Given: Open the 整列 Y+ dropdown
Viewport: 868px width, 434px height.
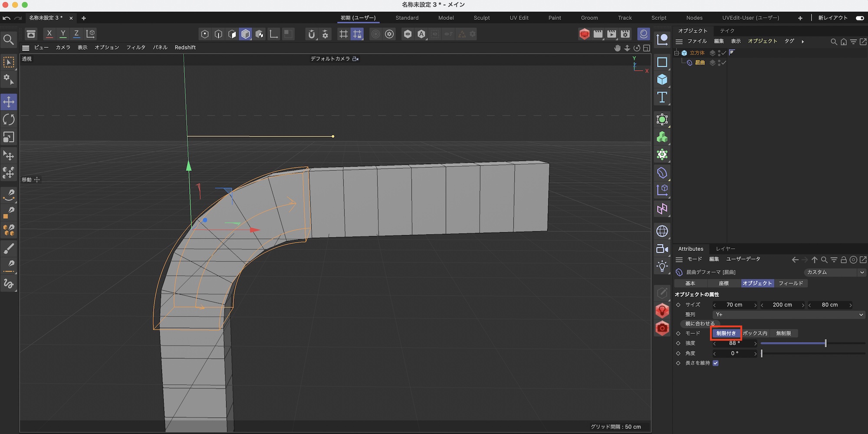Looking at the screenshot, I should [x=788, y=315].
